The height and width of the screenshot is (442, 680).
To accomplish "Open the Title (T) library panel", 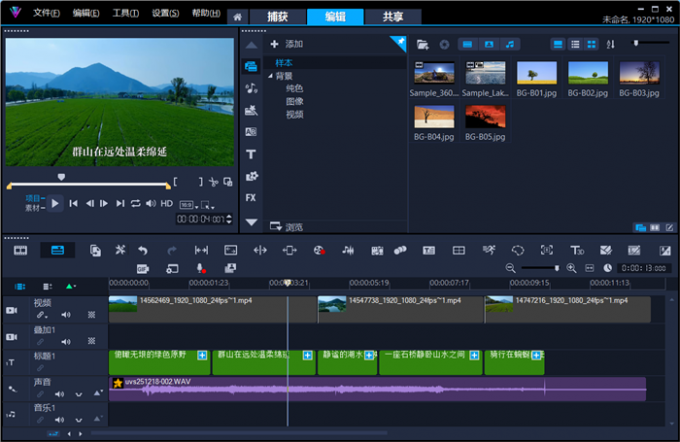I will [251, 154].
